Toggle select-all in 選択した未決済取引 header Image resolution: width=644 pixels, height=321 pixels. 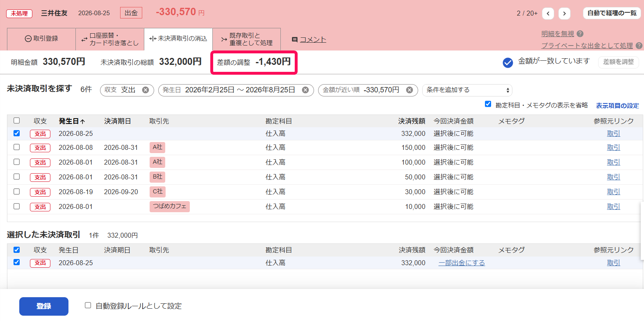(x=16, y=250)
